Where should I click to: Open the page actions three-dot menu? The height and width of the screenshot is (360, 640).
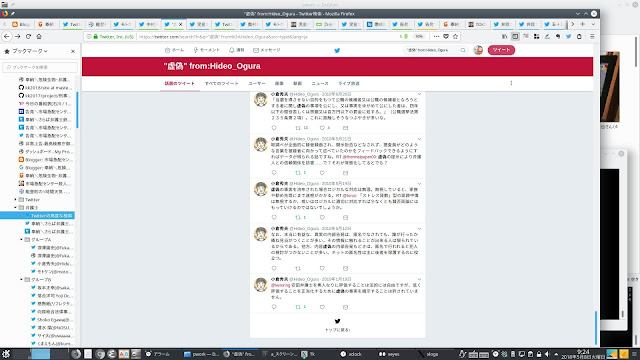click(436, 36)
